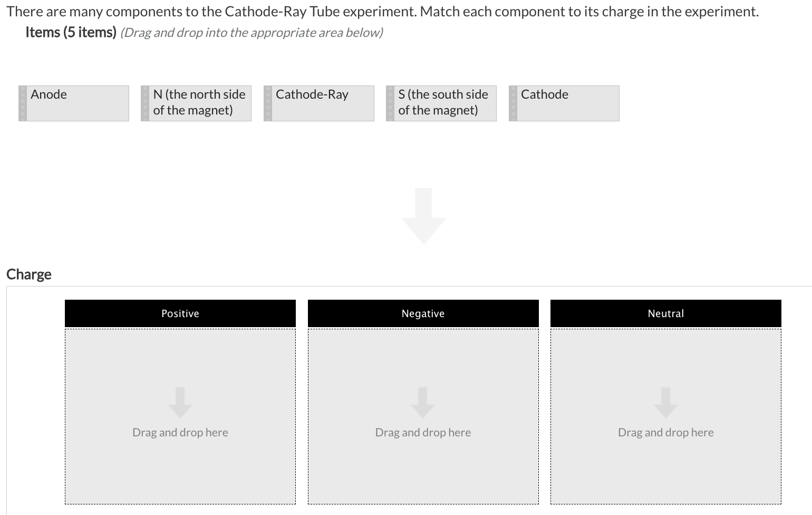Image resolution: width=812 pixels, height=515 pixels.
Task: Click the drag handle on the Cathode tile
Action: (x=513, y=103)
